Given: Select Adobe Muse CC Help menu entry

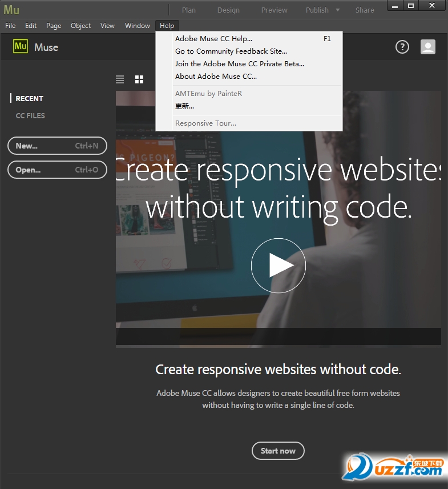Looking at the screenshot, I should [213, 39].
